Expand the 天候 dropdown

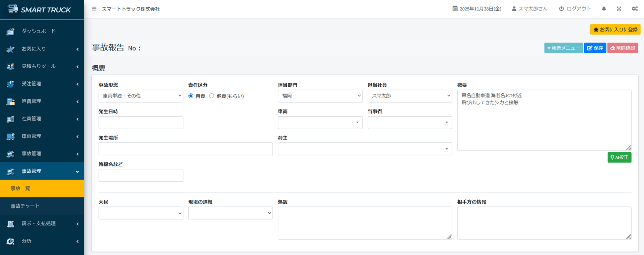click(x=141, y=213)
